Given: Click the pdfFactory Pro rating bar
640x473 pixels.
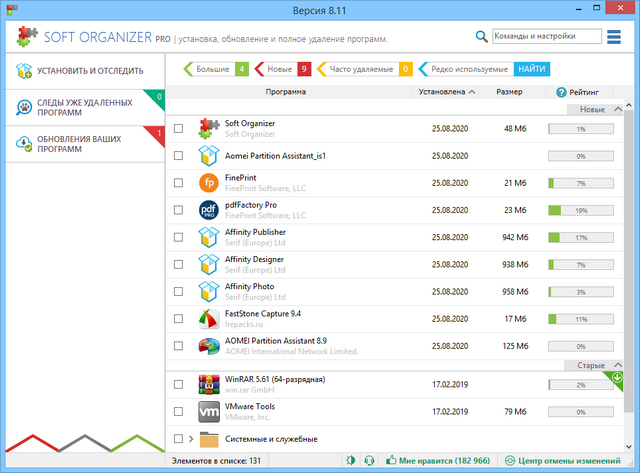Looking at the screenshot, I should click(x=581, y=210).
